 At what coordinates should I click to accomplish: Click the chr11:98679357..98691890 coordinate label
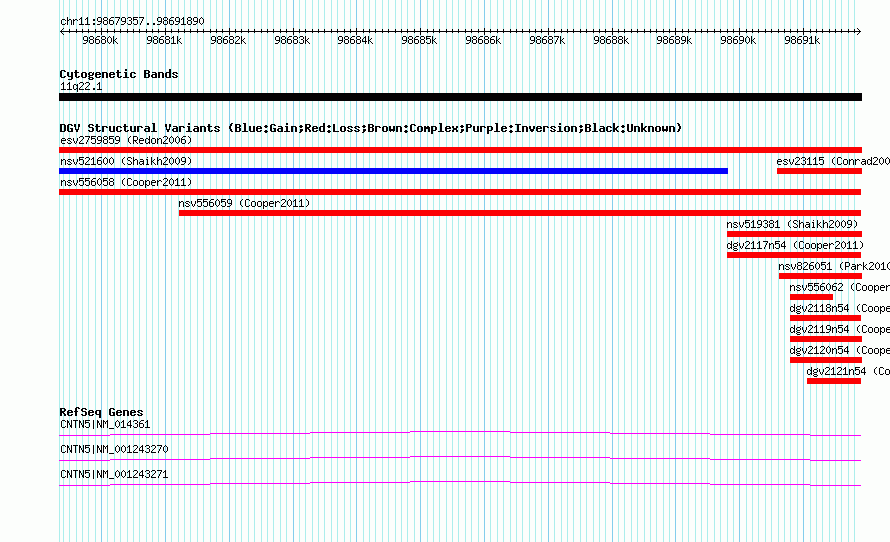point(132,22)
